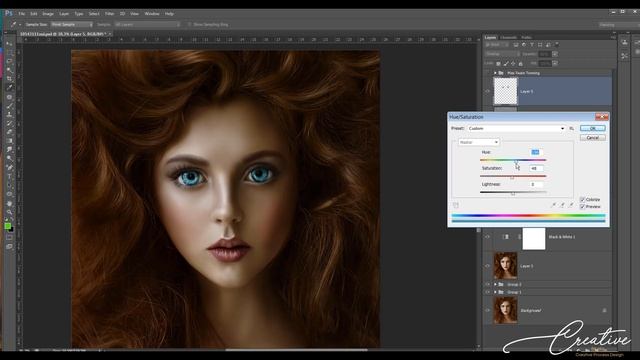Hide Layer 5 with its eye icon
Viewport: 640px width, 360px height.
tap(487, 91)
